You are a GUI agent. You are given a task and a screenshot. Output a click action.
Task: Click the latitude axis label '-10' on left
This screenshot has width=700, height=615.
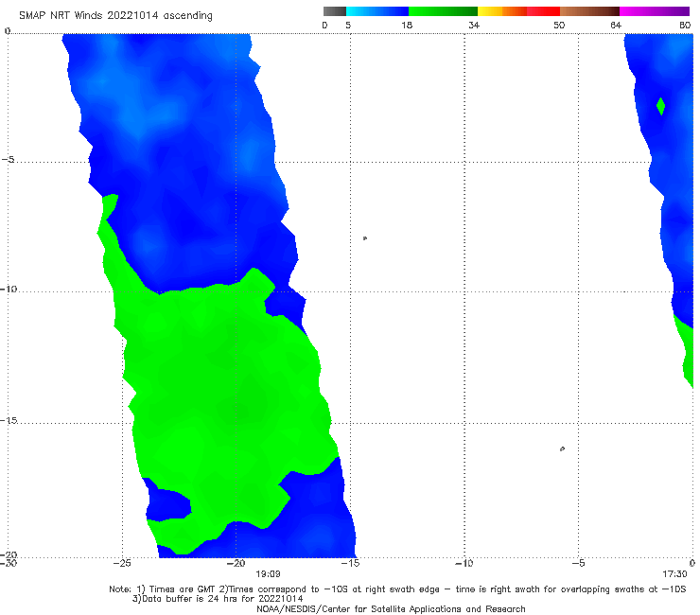[9, 289]
